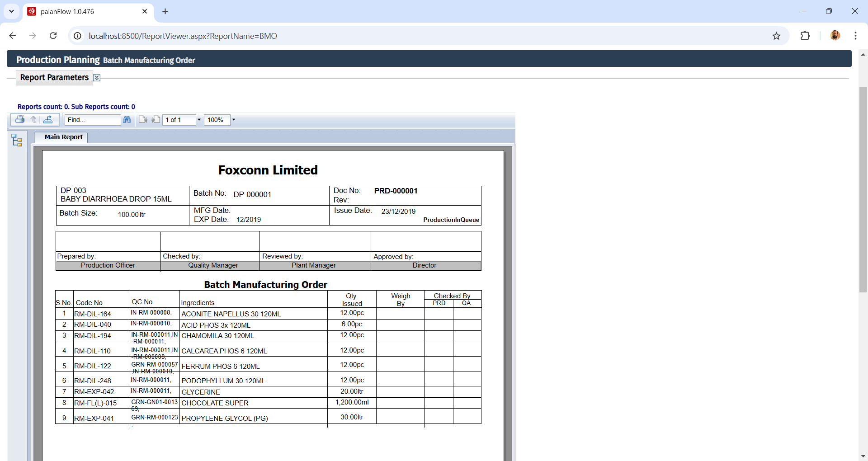Click the Report Parameters heading
Viewport: 868px width, 461px height.
54,77
